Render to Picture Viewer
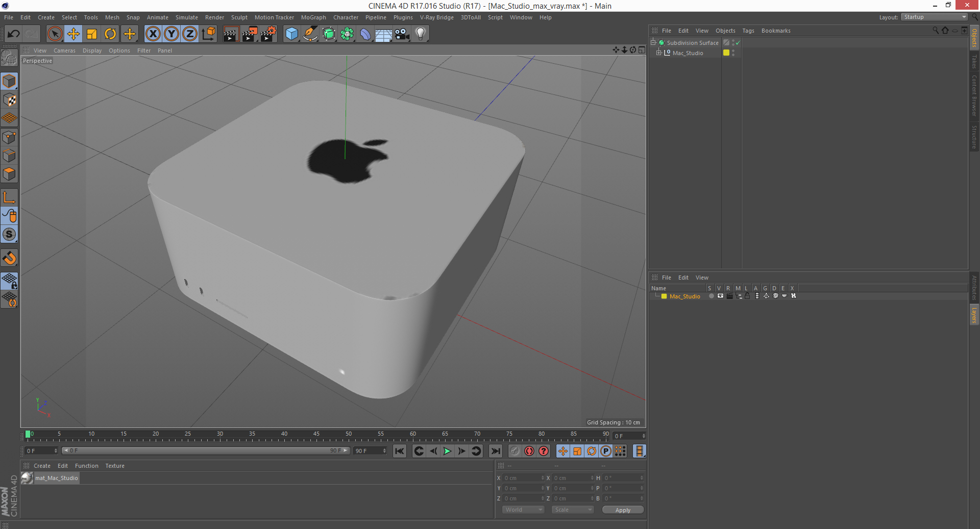This screenshot has height=529, width=980. (250, 34)
